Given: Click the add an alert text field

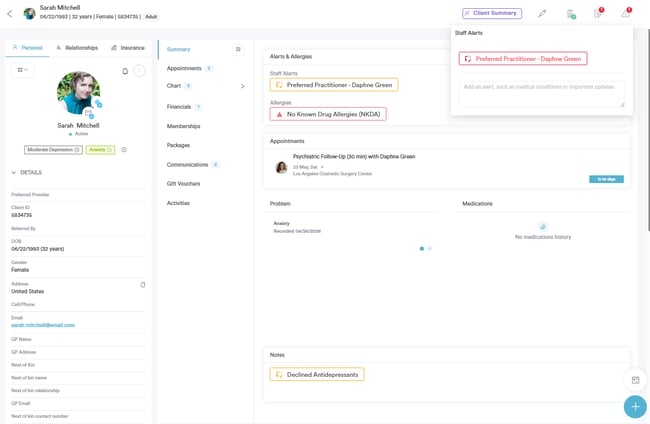Looking at the screenshot, I should pyautogui.click(x=541, y=93).
